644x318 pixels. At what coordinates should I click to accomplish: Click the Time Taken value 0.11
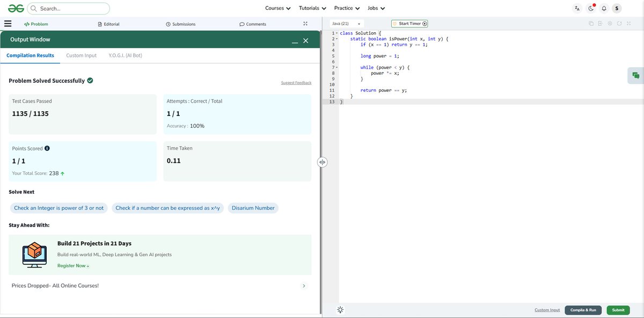pyautogui.click(x=174, y=161)
